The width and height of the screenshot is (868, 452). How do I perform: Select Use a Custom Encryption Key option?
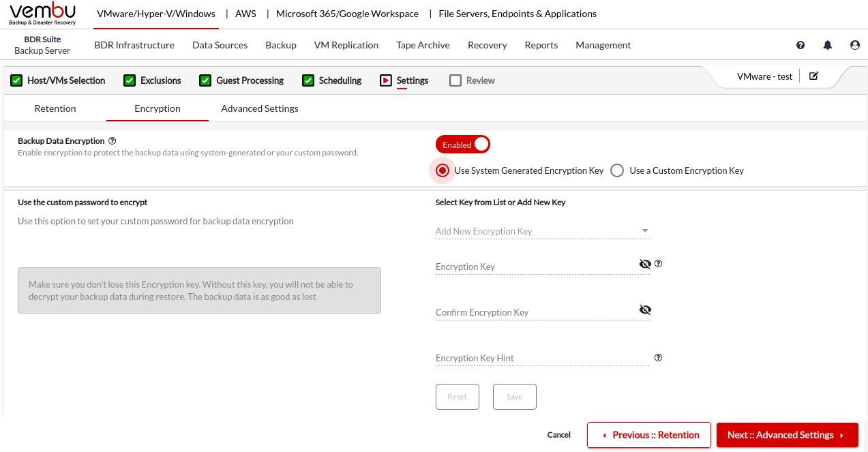pyautogui.click(x=617, y=170)
